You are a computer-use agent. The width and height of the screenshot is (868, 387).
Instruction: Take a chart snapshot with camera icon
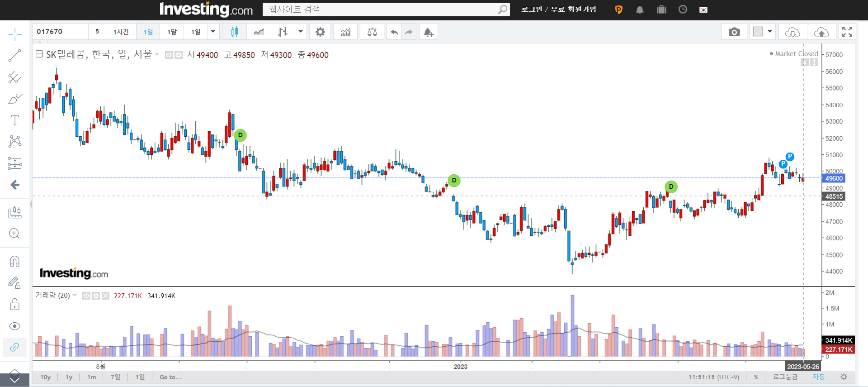(x=734, y=32)
